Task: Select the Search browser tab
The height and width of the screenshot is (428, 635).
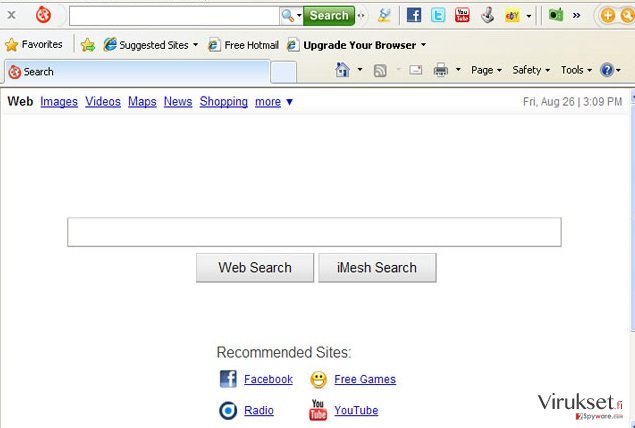Action: (x=137, y=72)
